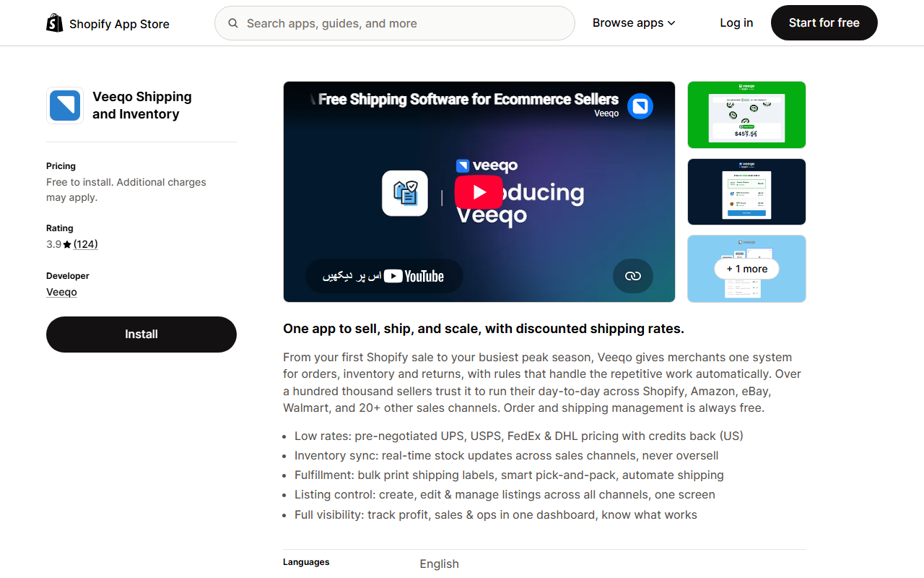Click the rating star icon

point(67,245)
